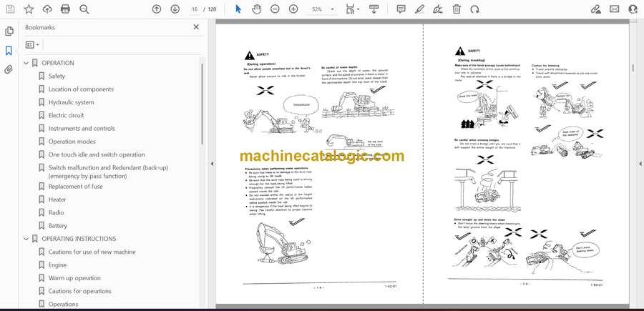Open the Operation modes bookmark

coord(72,142)
